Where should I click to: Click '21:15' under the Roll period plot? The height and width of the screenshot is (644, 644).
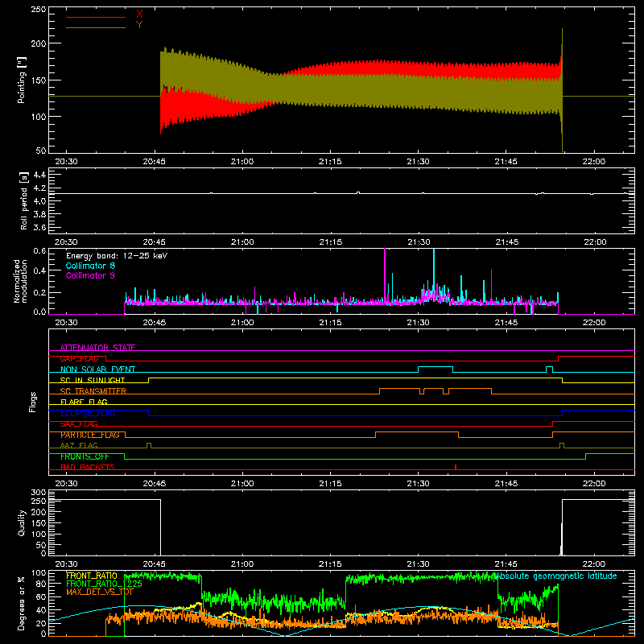[330, 242]
